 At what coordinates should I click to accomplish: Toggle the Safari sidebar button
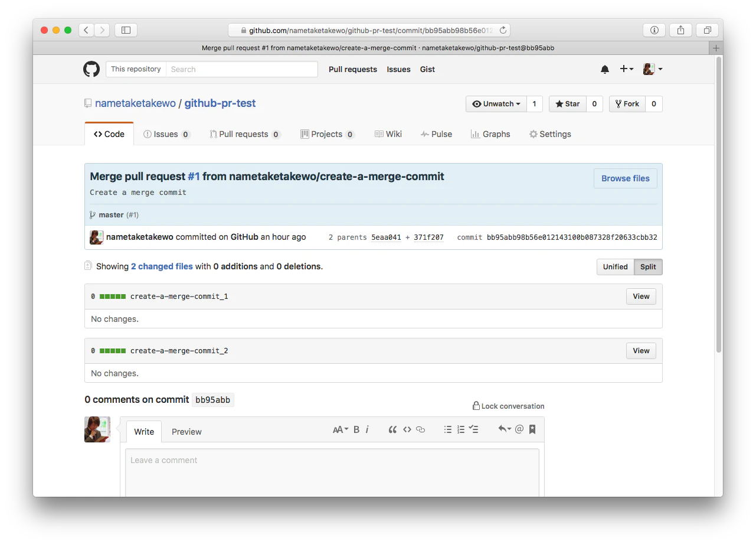126,30
